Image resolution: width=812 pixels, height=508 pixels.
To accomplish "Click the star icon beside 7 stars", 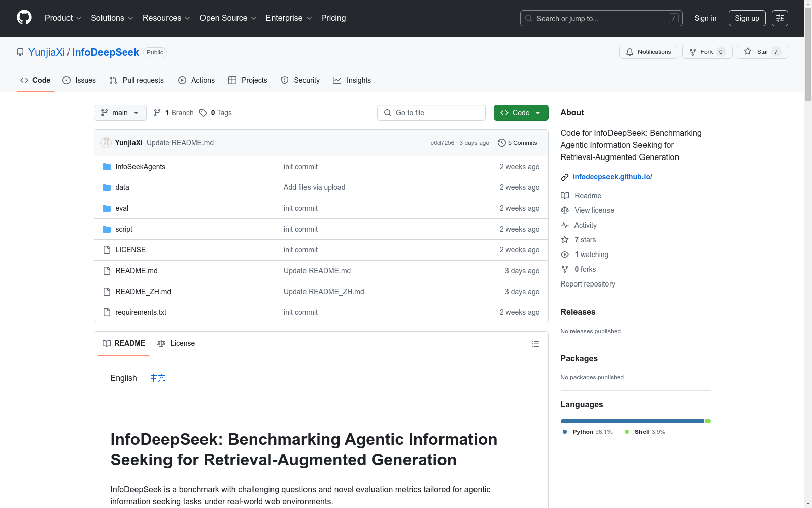I will click(x=565, y=240).
